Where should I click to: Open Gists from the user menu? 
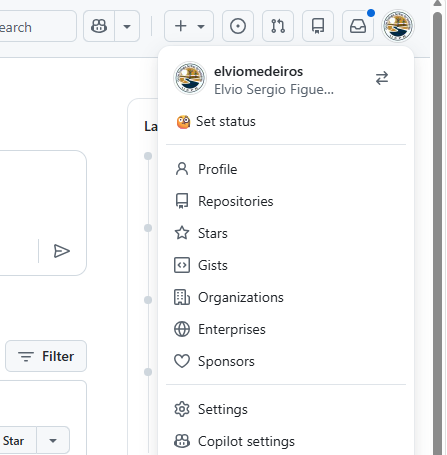tap(286, 265)
